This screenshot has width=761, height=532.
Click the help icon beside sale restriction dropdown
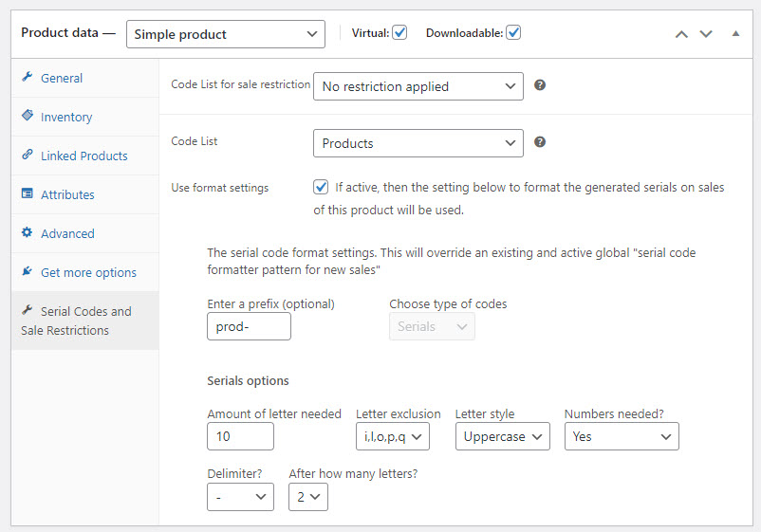(540, 85)
